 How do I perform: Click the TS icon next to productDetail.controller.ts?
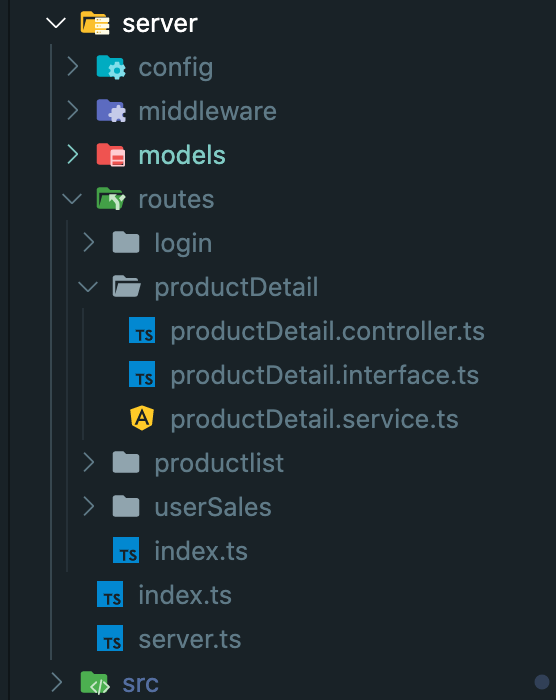click(x=142, y=330)
